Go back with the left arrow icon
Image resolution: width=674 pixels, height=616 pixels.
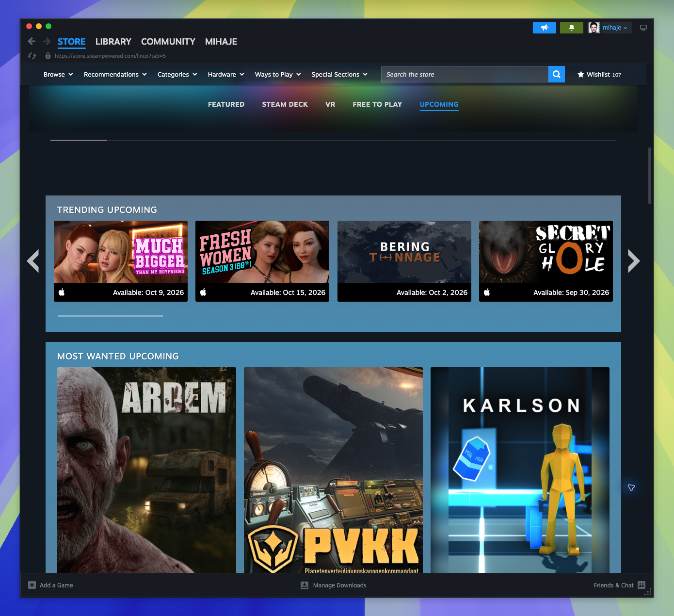point(32,41)
